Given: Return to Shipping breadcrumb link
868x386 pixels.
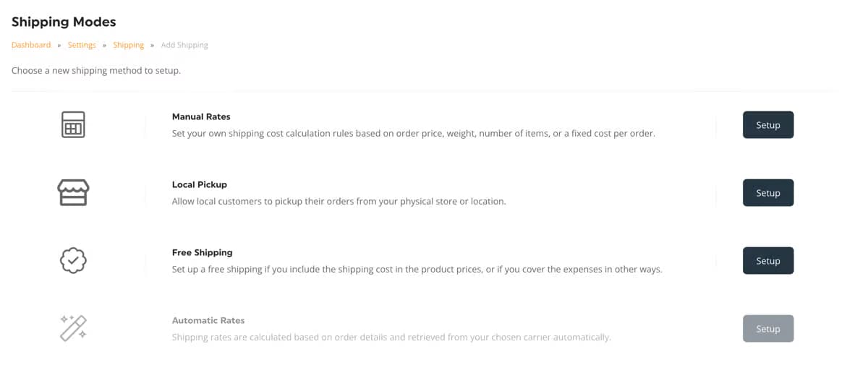Looking at the screenshot, I should pos(129,45).
